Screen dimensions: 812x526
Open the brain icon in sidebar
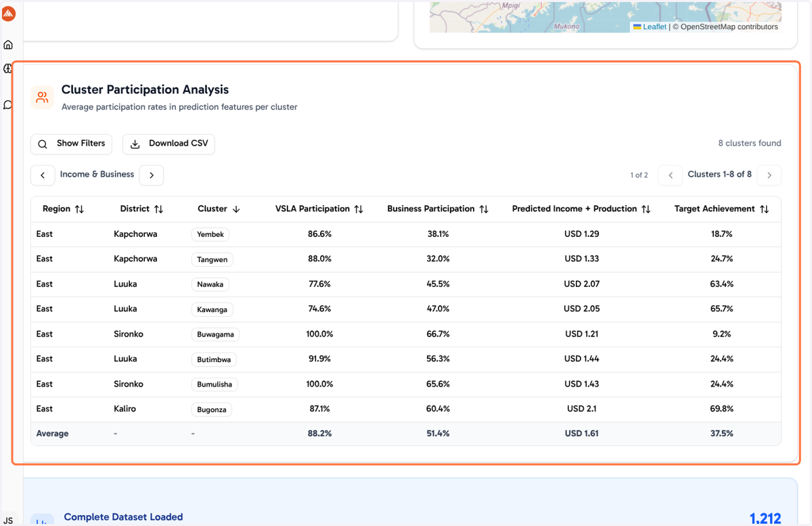point(8,68)
